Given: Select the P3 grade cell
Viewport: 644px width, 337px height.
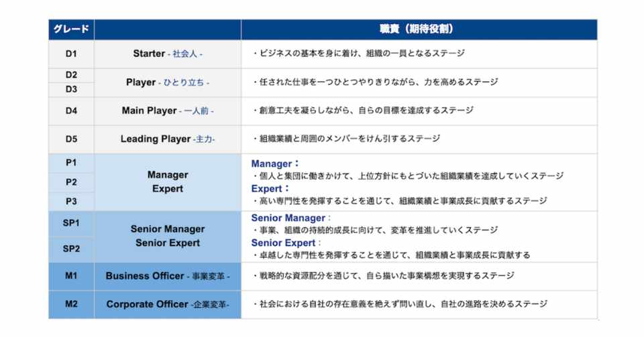Looking at the screenshot, I should pyautogui.click(x=71, y=201).
